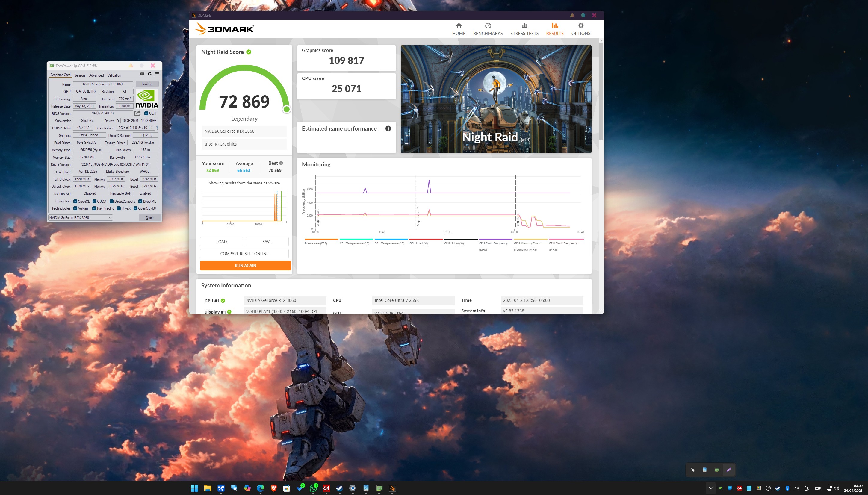Click the NVIDIA logo in GPU-Z
868x495 pixels.
click(x=147, y=99)
